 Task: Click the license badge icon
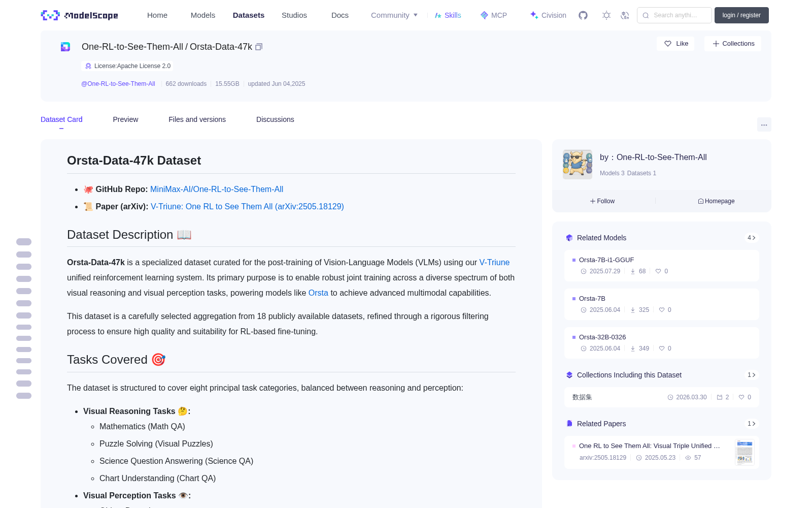(88, 66)
